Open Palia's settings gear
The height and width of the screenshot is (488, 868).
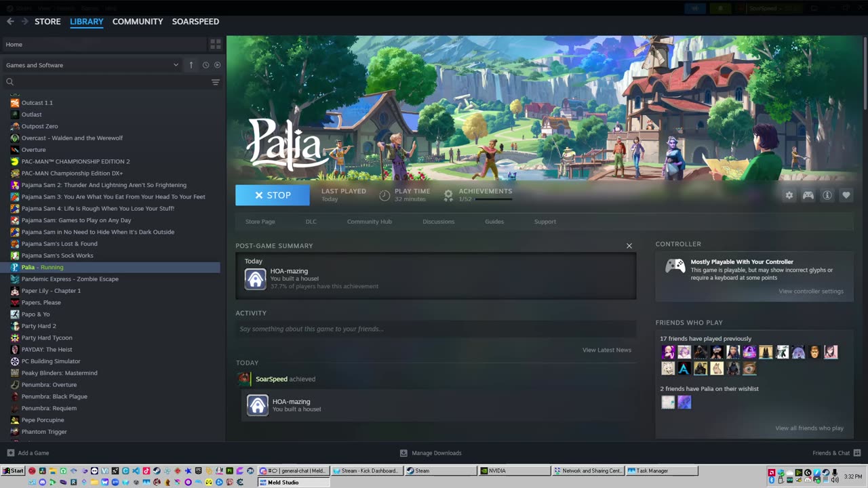tap(789, 195)
